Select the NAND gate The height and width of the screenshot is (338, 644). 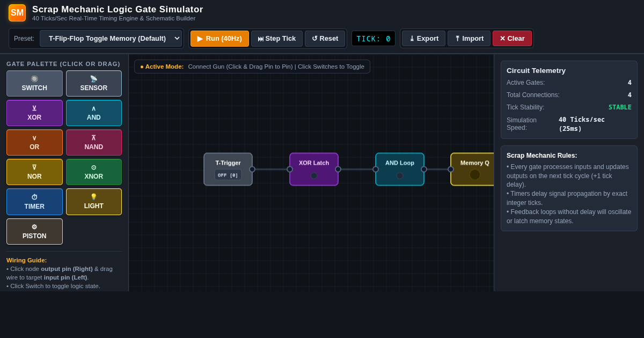pyautogui.click(x=94, y=143)
